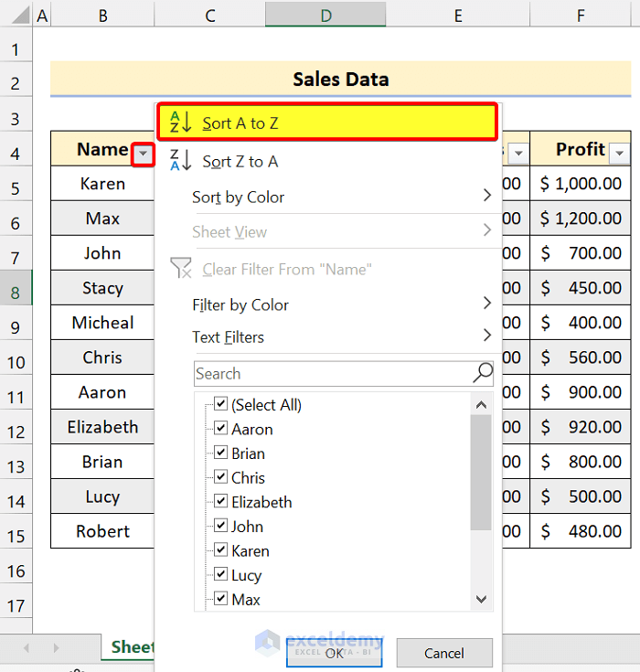Click the search magnifier icon
The image size is (640, 672).
point(483,372)
